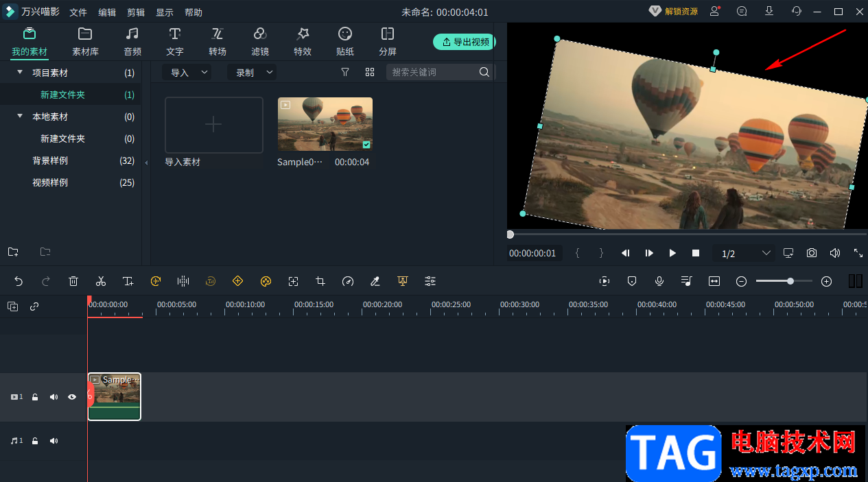Fit timeline to window with the zoom-fit icon

pos(714,281)
